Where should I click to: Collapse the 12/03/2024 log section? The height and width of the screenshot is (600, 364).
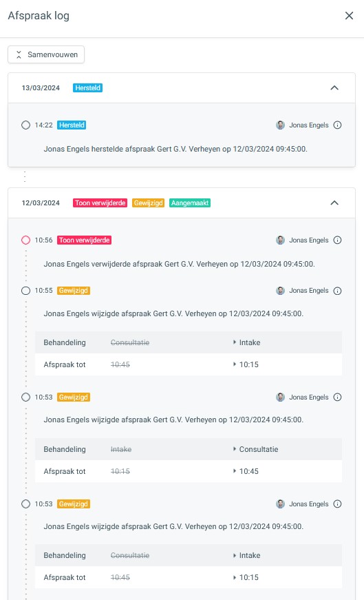click(334, 203)
